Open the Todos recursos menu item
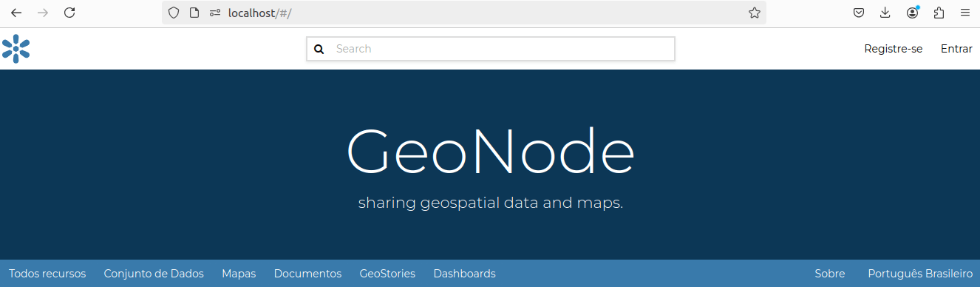 47,274
